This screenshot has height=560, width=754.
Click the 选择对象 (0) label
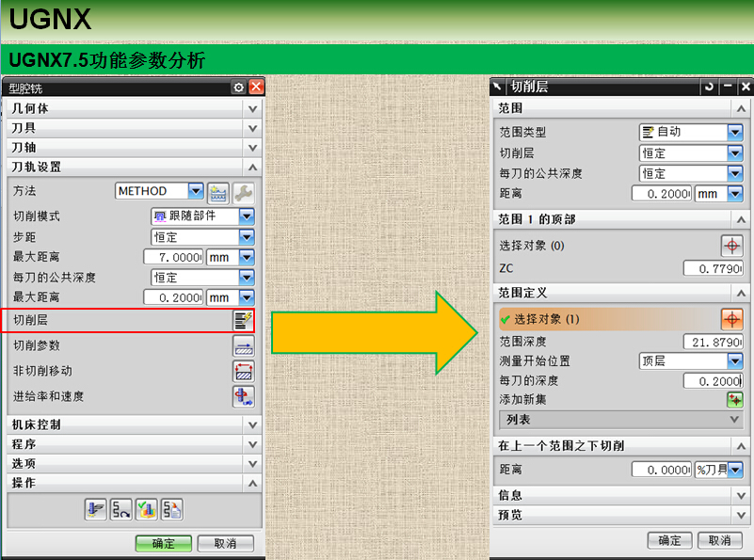pyautogui.click(x=531, y=246)
